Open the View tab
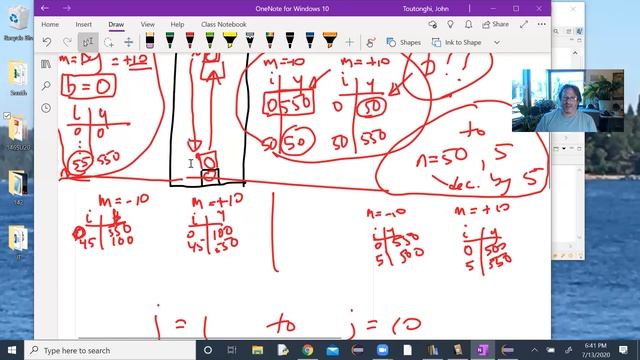Viewport: 640px width, 360px height. tap(147, 24)
